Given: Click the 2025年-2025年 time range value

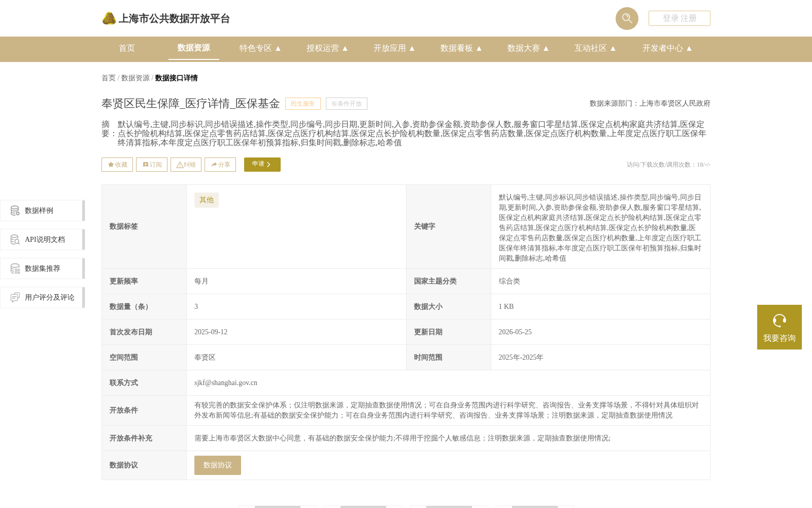Looking at the screenshot, I should click(521, 358).
